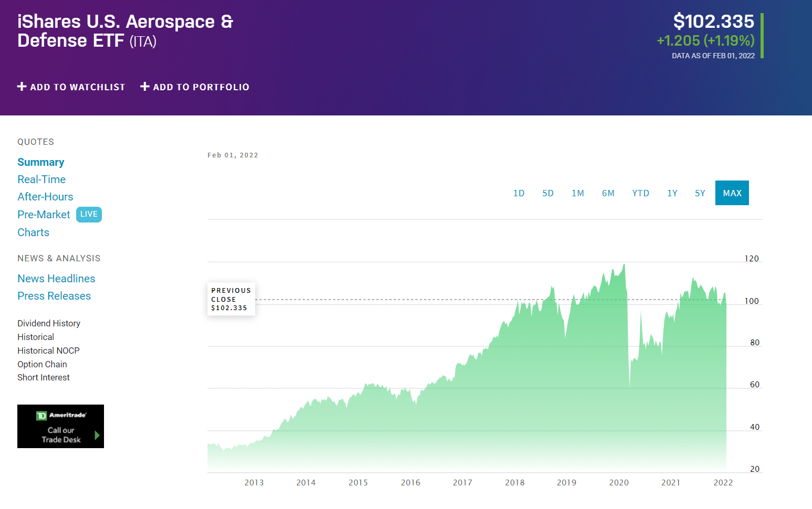Select the 1D chart range
The height and width of the screenshot is (509, 812).
click(519, 193)
